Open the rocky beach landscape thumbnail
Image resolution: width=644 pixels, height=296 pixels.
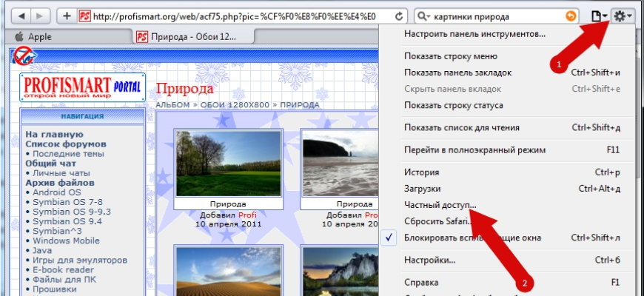341,164
